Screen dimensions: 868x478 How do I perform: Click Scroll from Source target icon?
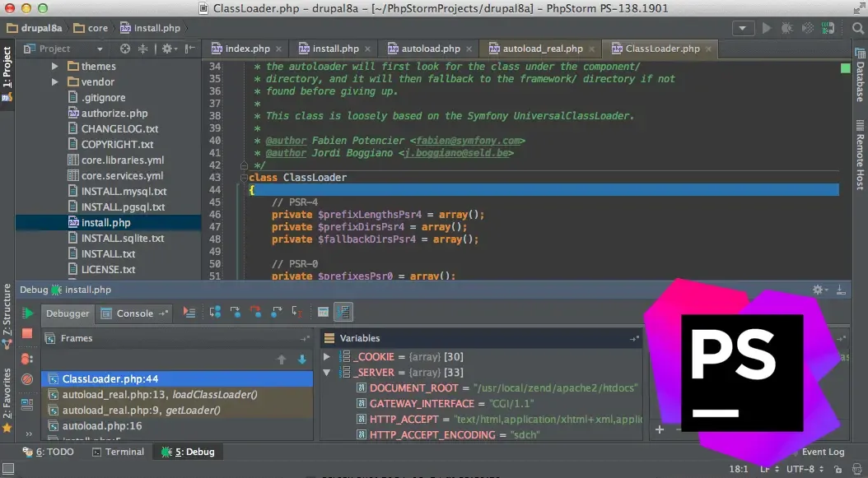[x=125, y=49]
